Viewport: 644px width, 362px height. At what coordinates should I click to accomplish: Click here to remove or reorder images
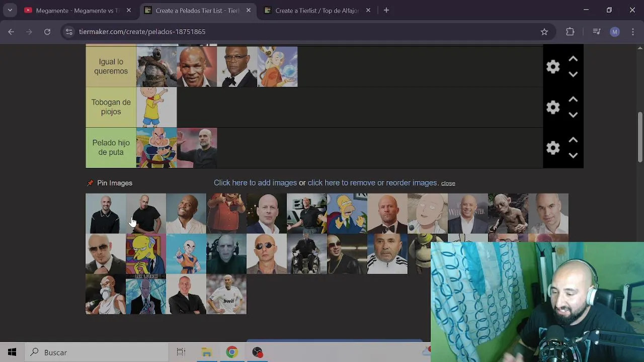[372, 183]
